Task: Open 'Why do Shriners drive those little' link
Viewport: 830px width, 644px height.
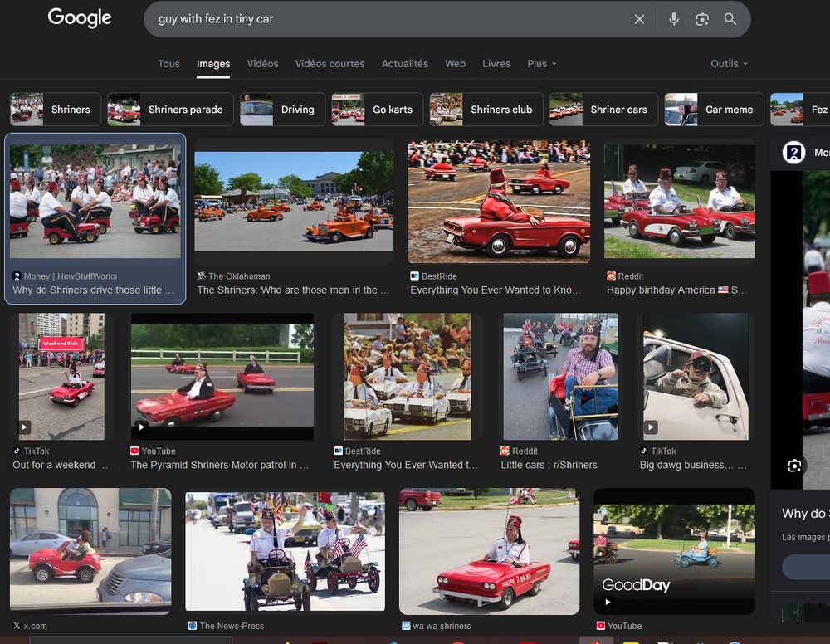Action: click(93, 290)
